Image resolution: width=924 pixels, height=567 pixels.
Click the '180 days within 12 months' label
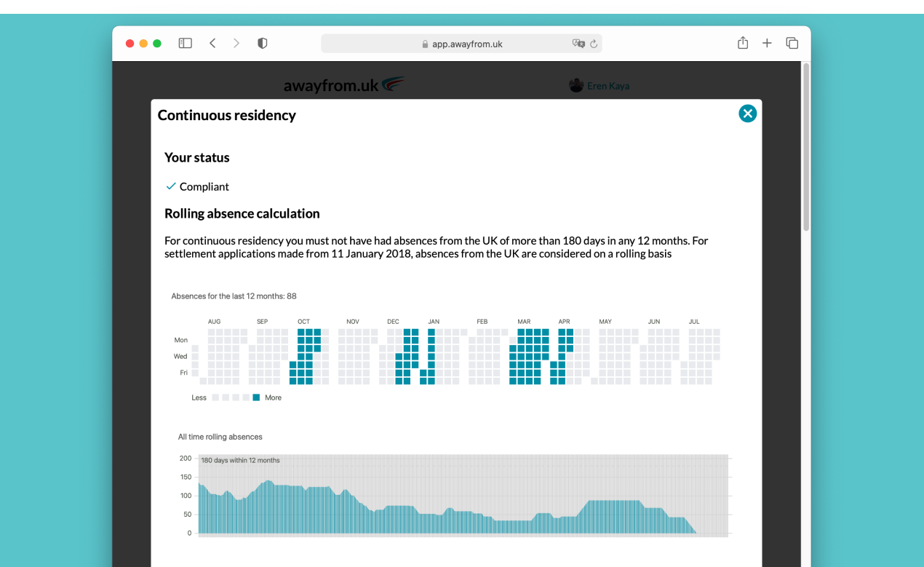pyautogui.click(x=240, y=460)
